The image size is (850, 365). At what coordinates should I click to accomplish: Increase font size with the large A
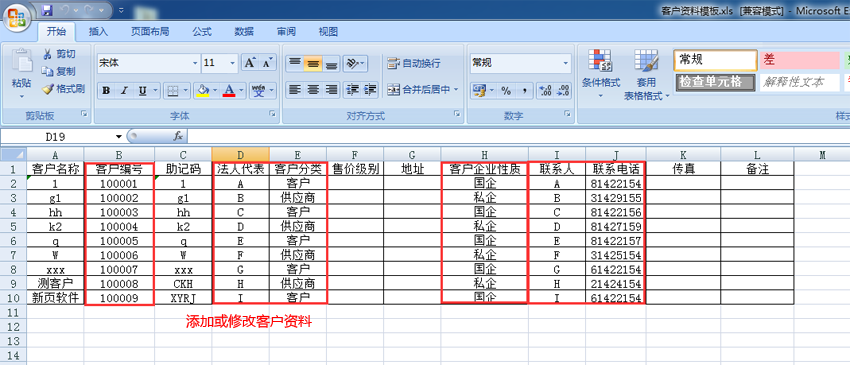[249, 63]
